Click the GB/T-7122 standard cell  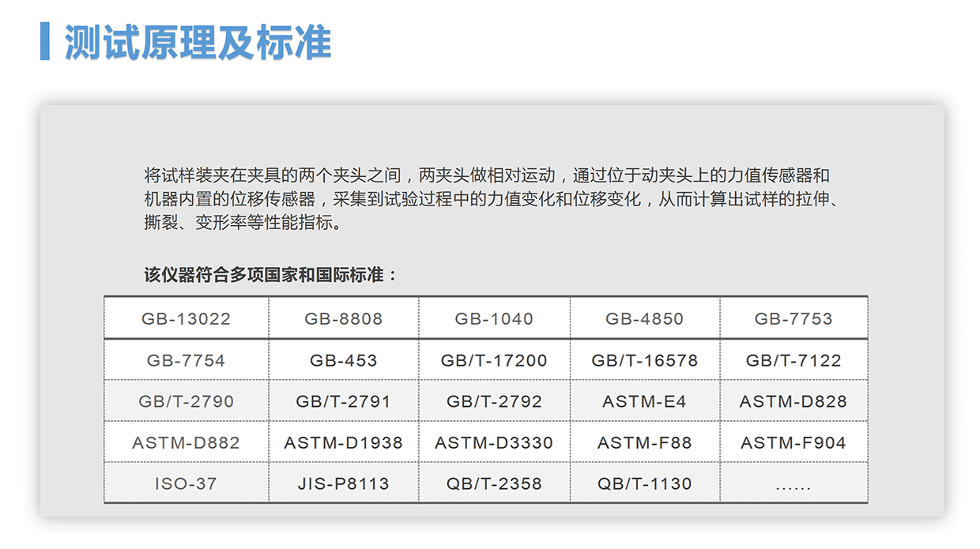click(x=793, y=360)
